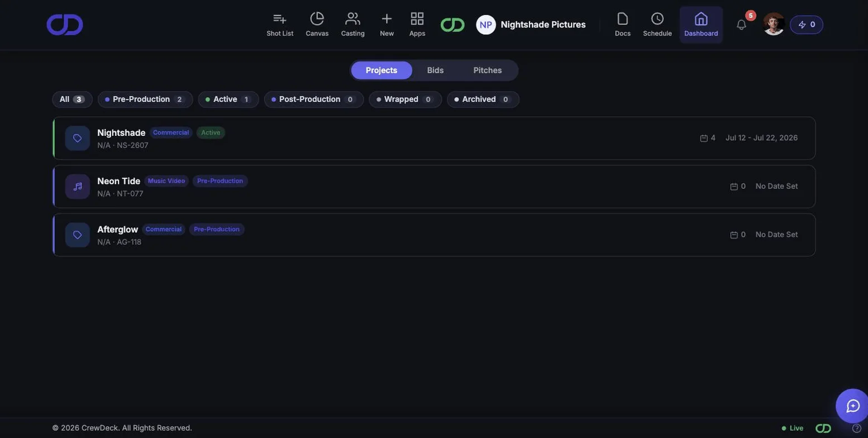Switch to the Bids tab

click(x=435, y=70)
